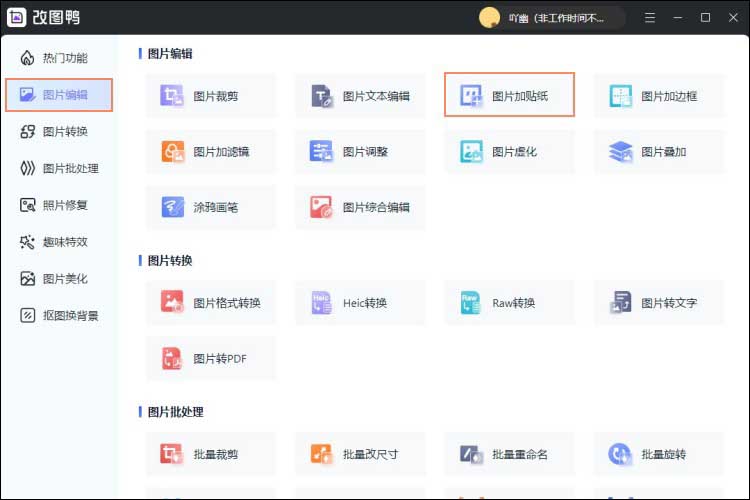Open the 图片裁剪 crop tool icon
This screenshot has width=750, height=500.
point(172,95)
